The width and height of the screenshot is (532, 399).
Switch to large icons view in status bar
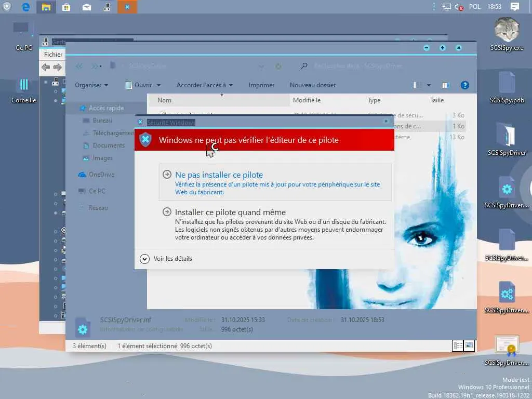(469, 345)
